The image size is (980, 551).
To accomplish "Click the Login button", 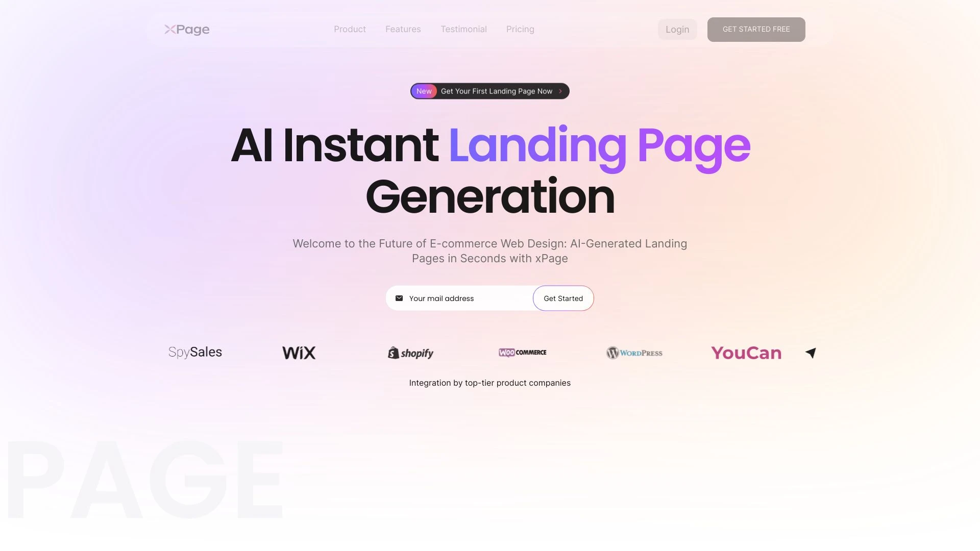I will (677, 29).
